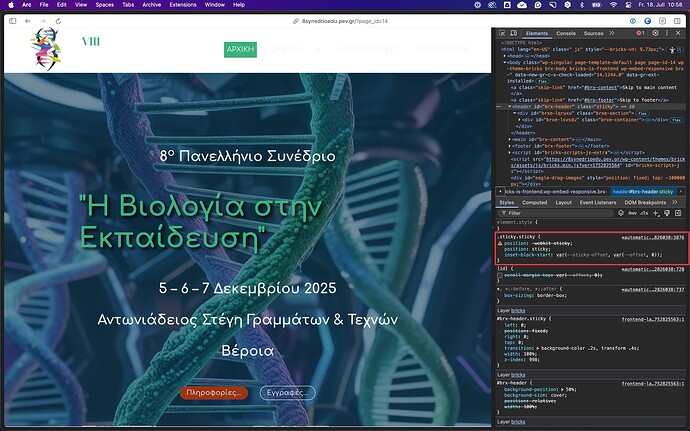
Task: Switch to the Elements tab
Action: click(x=537, y=33)
